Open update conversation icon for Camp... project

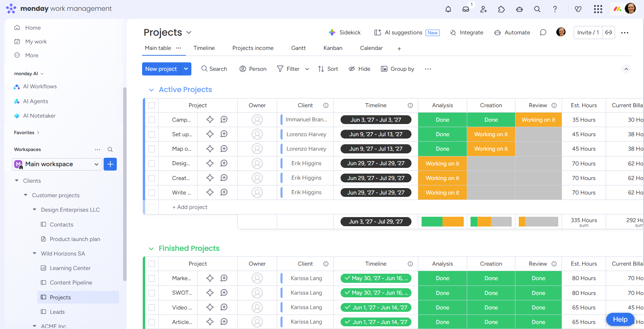tap(224, 120)
